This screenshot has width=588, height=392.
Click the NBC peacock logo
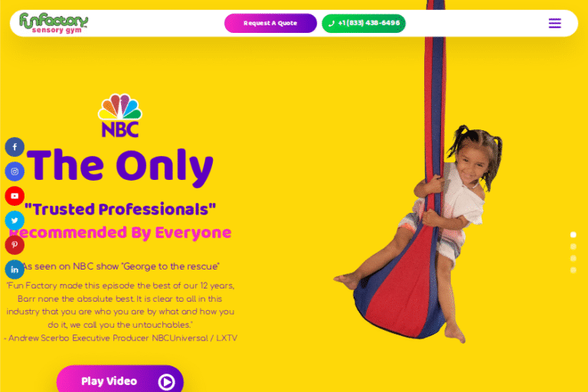pyautogui.click(x=120, y=116)
